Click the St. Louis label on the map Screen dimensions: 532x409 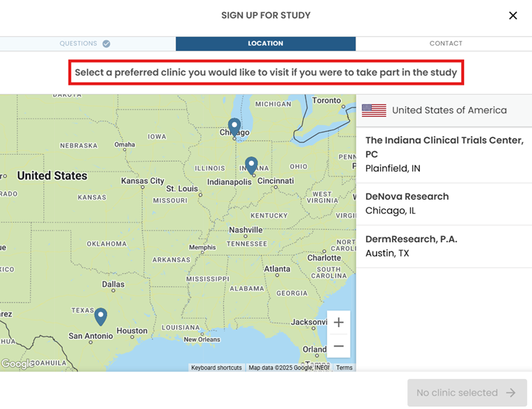(x=182, y=188)
